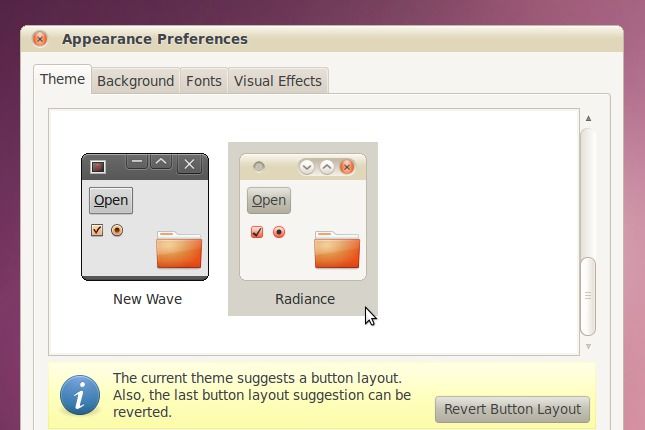Select the New Wave theme thumbnail
The height and width of the screenshot is (430, 645).
pos(146,217)
